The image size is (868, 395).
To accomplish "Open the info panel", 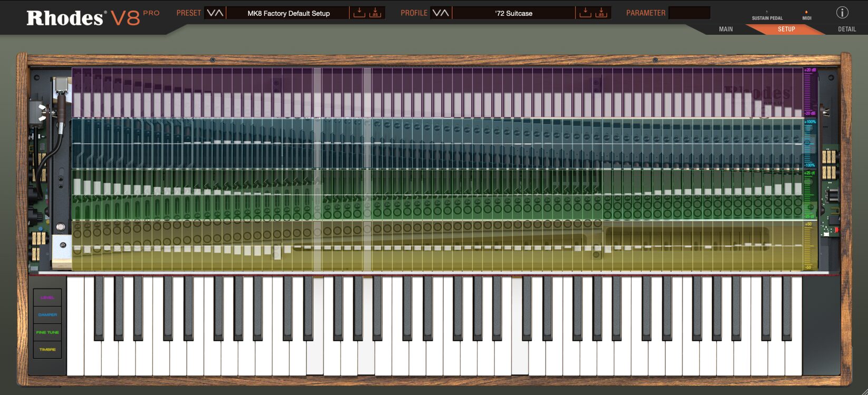I will tap(842, 12).
